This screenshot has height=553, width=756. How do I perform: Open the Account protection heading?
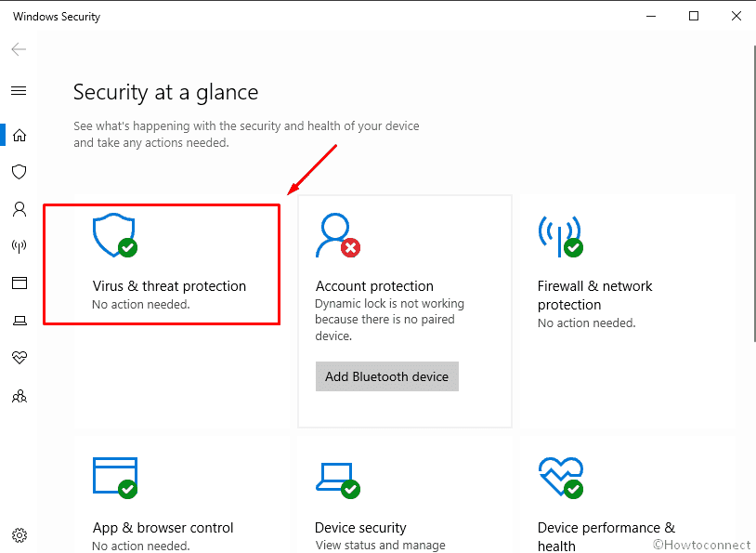(x=374, y=286)
